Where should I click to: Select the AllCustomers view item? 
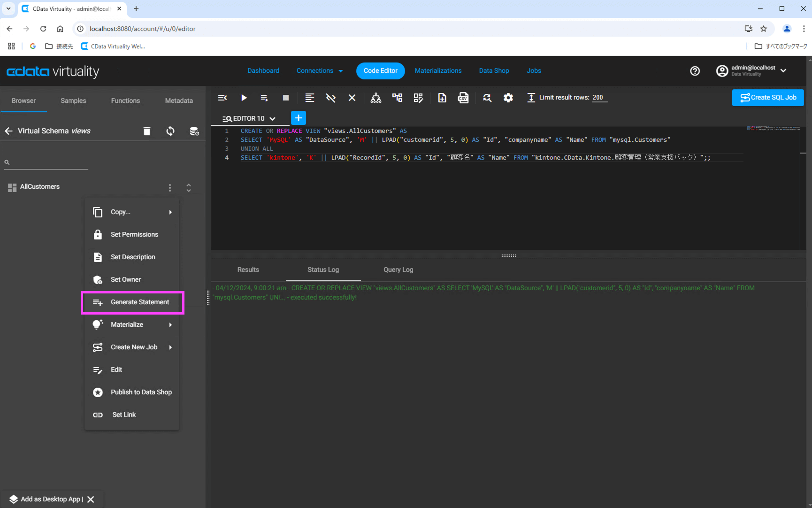pyautogui.click(x=39, y=187)
